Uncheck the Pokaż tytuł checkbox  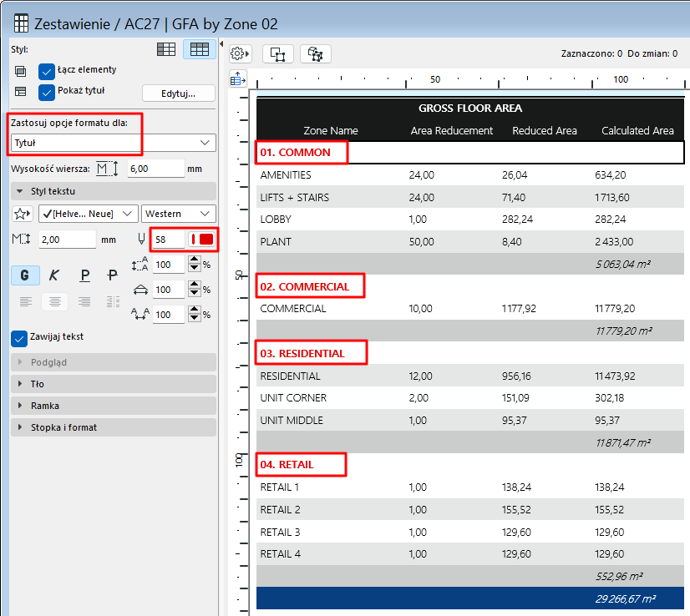pos(47,92)
